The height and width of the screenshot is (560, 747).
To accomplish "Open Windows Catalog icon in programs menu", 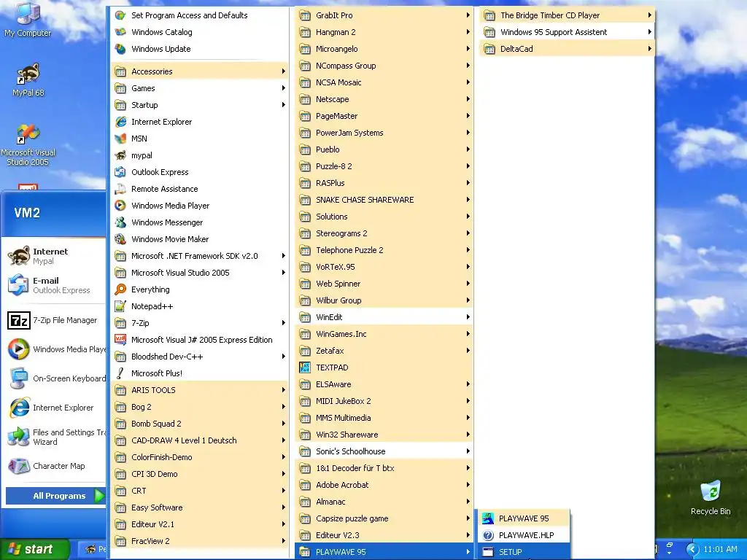I will (x=120, y=32).
